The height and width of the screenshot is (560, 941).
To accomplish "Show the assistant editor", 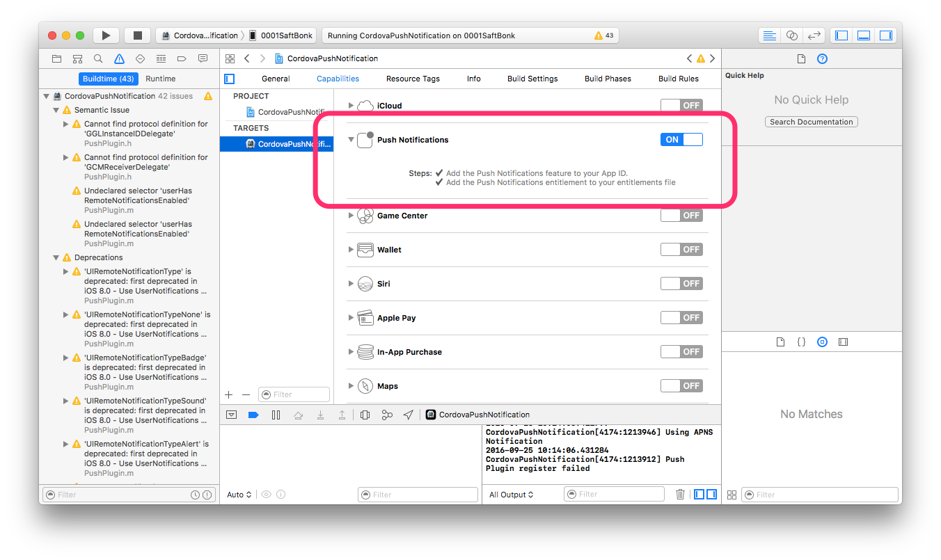I will click(x=791, y=35).
